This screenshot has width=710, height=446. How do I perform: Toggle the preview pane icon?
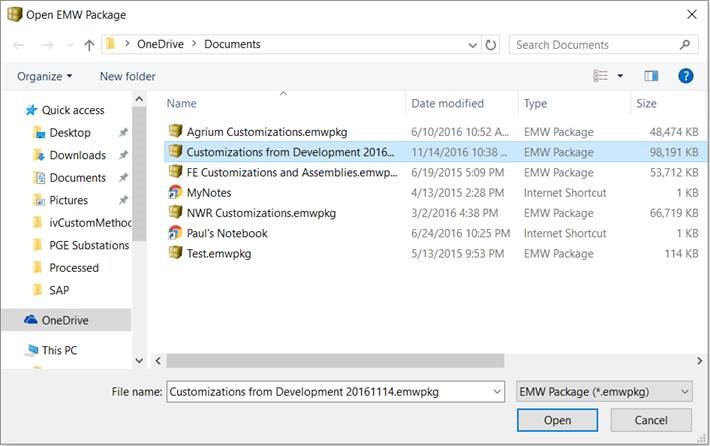click(651, 76)
